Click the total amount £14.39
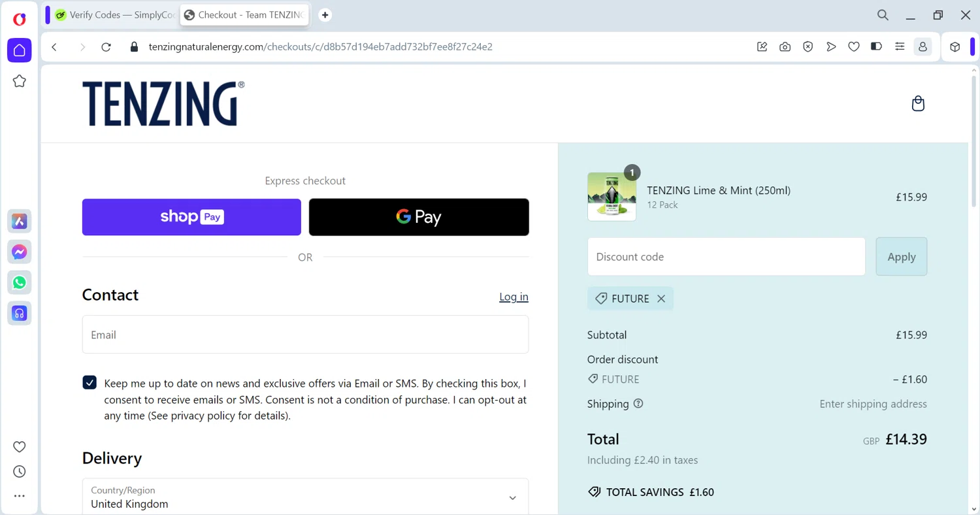This screenshot has width=980, height=515. click(906, 439)
